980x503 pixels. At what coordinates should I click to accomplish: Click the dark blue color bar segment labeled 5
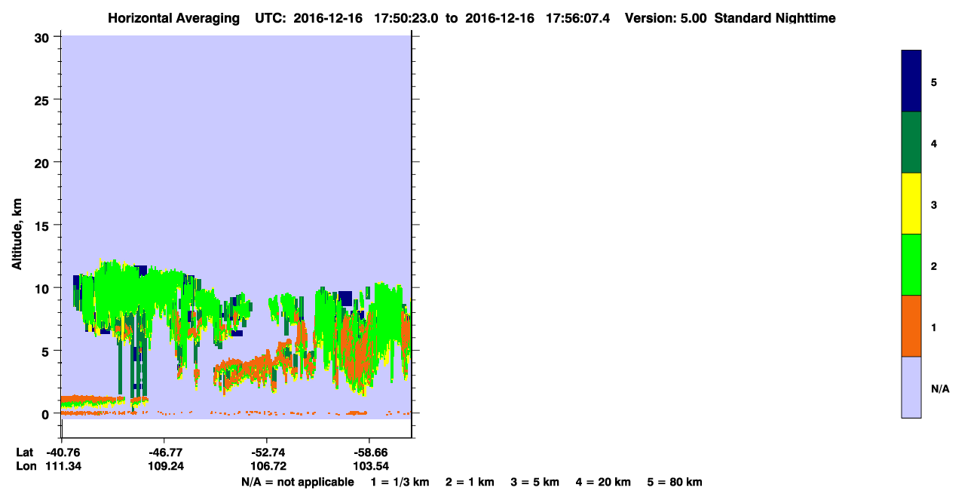point(911,81)
